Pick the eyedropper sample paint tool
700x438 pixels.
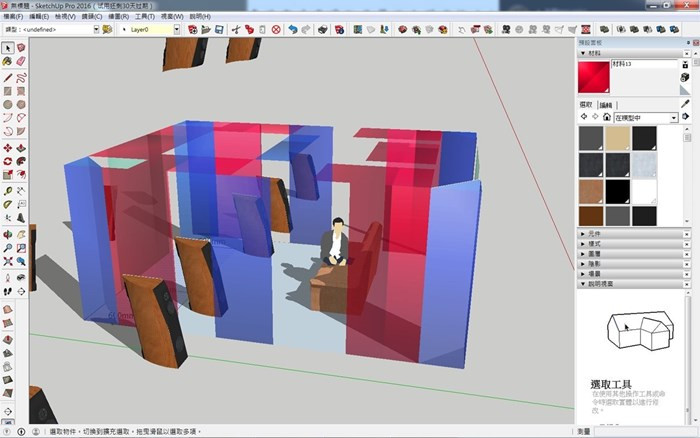click(x=685, y=103)
